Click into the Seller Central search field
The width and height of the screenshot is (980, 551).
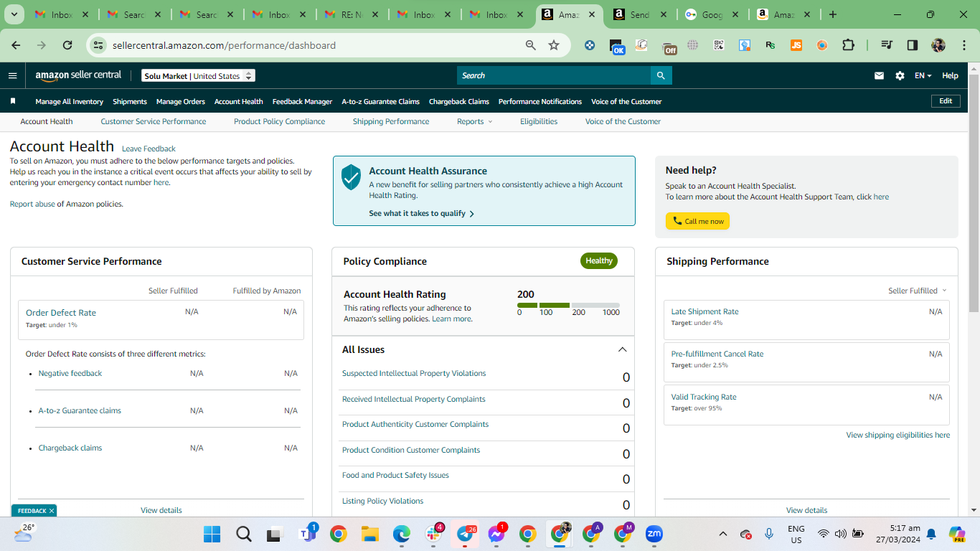pos(554,75)
